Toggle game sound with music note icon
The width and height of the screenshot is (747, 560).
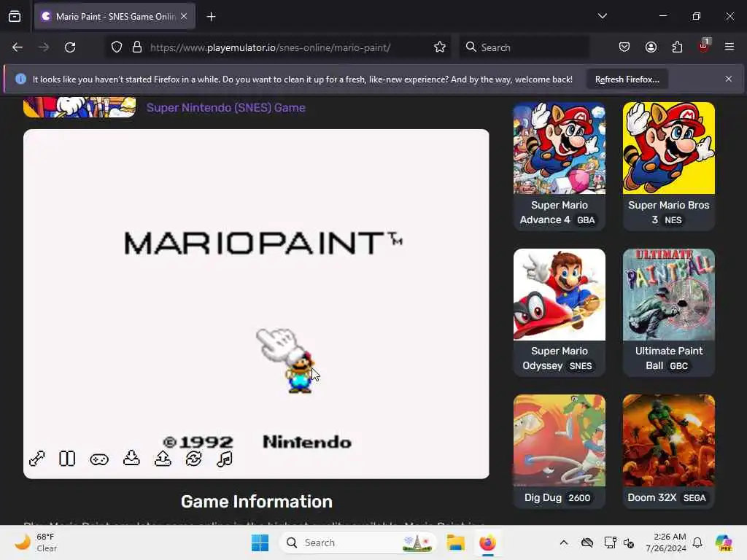pos(225,459)
